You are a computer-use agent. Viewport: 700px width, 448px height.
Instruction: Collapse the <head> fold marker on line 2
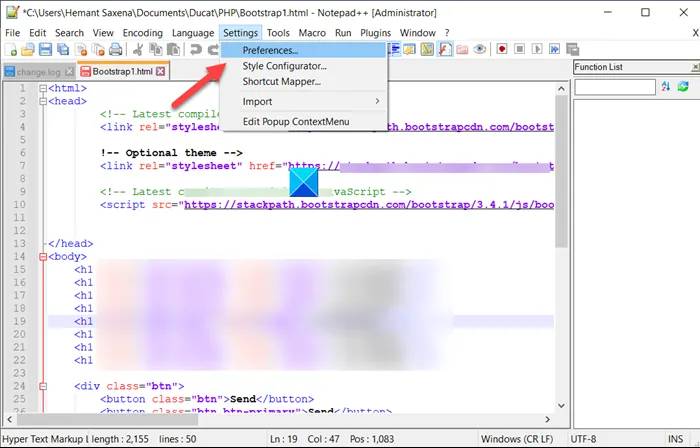(x=43, y=101)
